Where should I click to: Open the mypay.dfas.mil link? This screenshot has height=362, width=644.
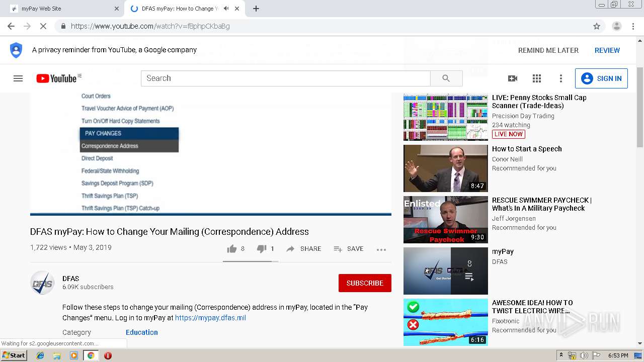coord(210,318)
